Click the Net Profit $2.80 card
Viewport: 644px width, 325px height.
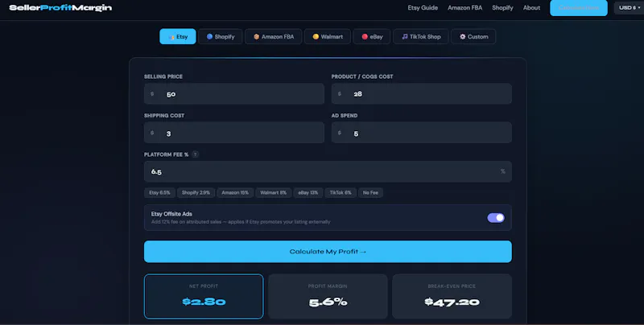click(x=204, y=296)
